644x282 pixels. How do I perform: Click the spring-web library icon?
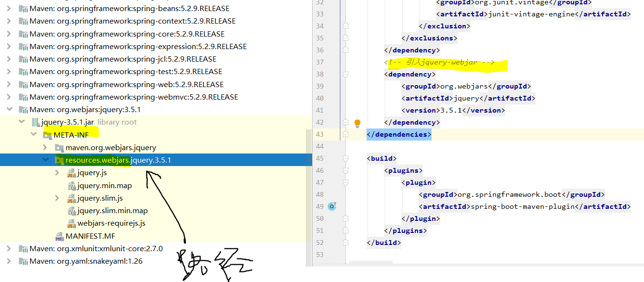click(x=23, y=84)
